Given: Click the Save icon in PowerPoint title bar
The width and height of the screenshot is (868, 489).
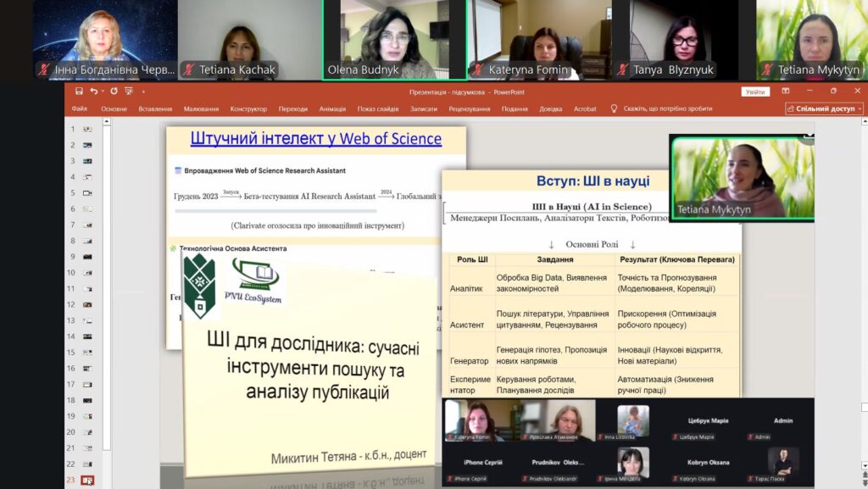Looking at the screenshot, I should click(79, 92).
